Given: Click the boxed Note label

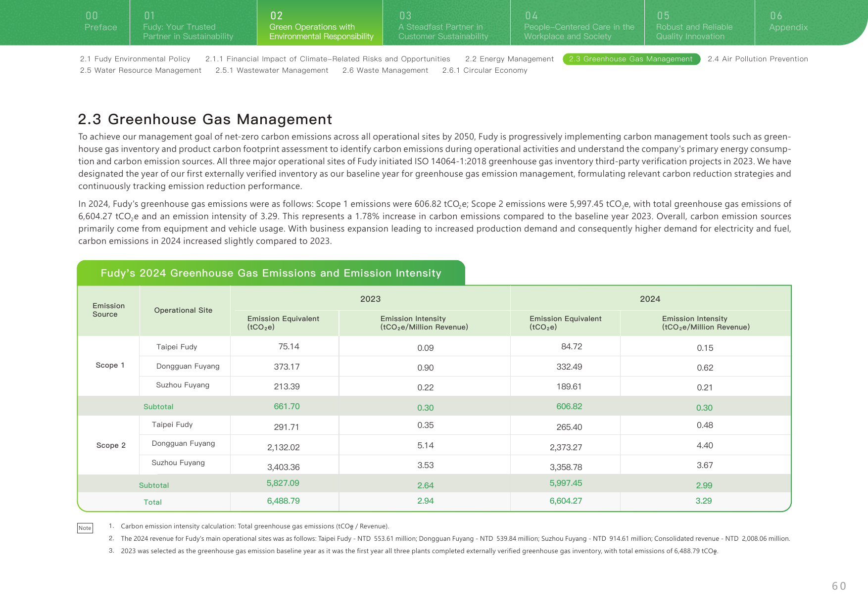Looking at the screenshot, I should pyautogui.click(x=85, y=528).
